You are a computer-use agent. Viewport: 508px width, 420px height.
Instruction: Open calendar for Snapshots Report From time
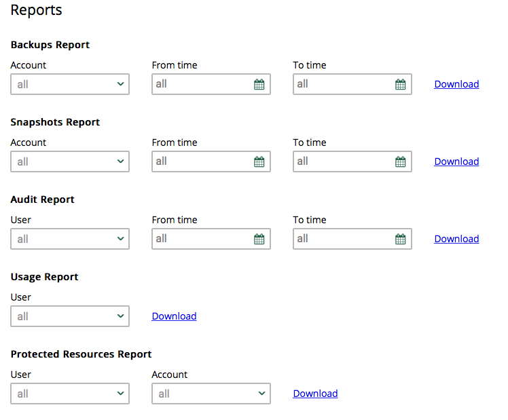point(259,161)
